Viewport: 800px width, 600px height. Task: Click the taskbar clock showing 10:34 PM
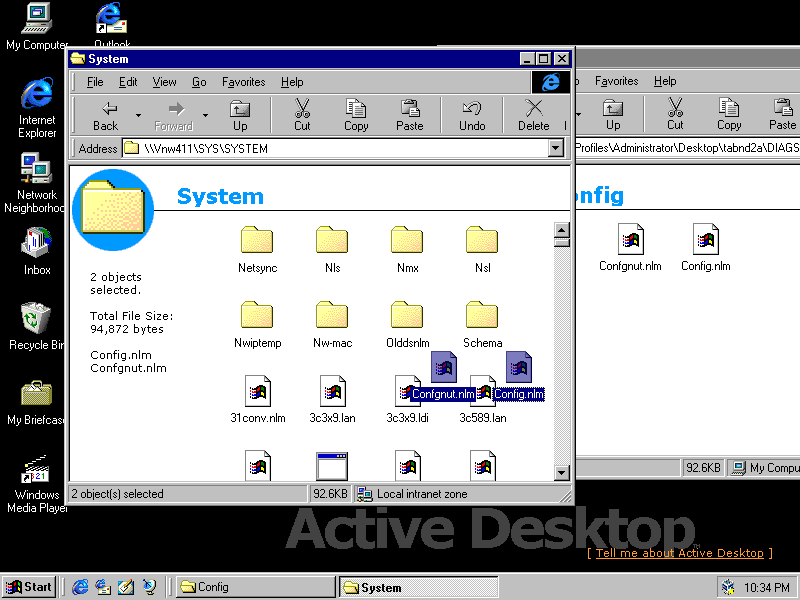tap(766, 588)
